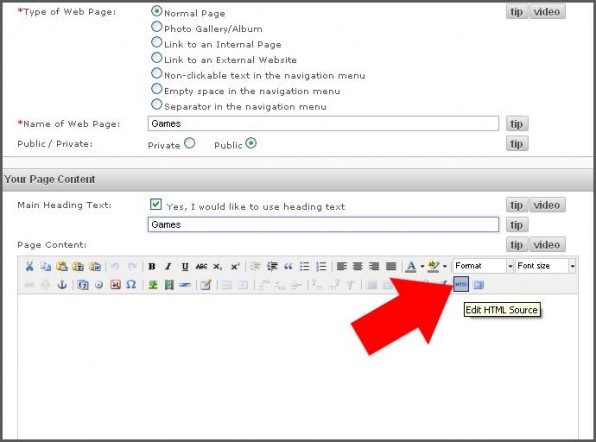Click the tip button for Name of Web Page

click(x=517, y=124)
